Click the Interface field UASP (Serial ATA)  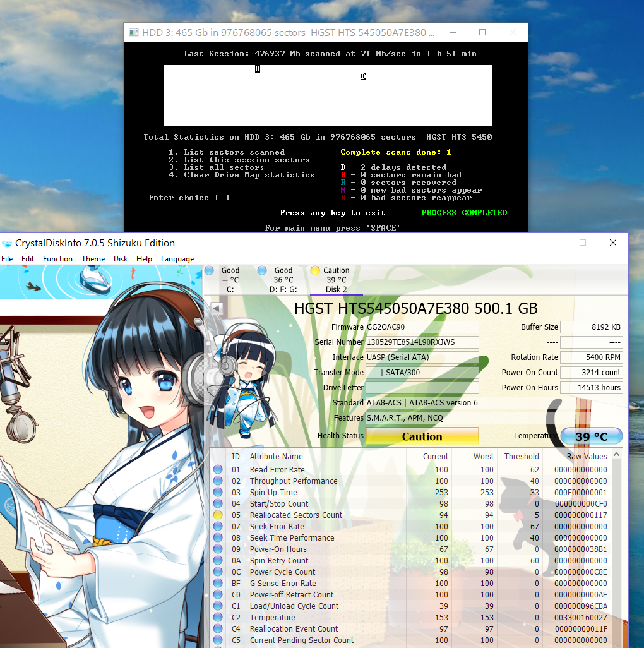click(x=422, y=357)
